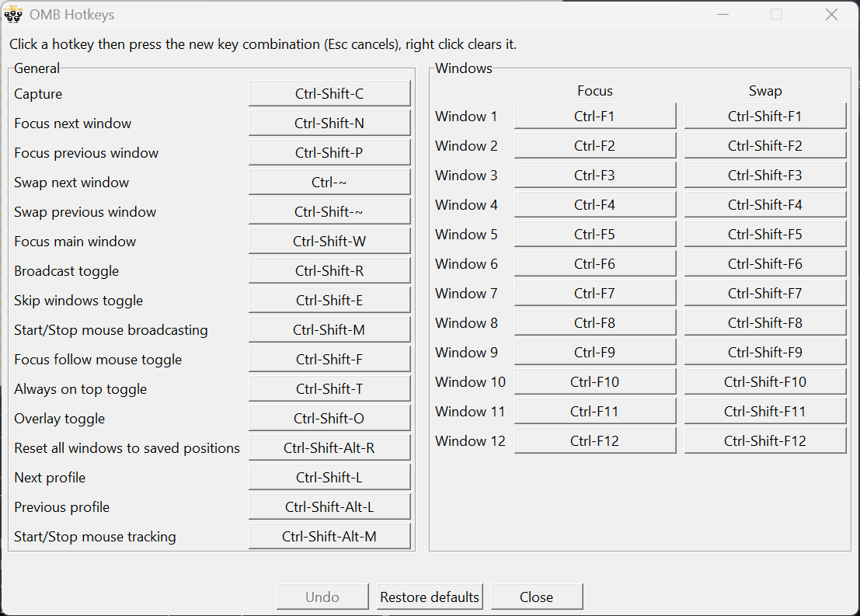Image resolution: width=860 pixels, height=616 pixels.
Task: Click Window 5 Focus hotkey Ctrl-F5
Action: tap(595, 235)
